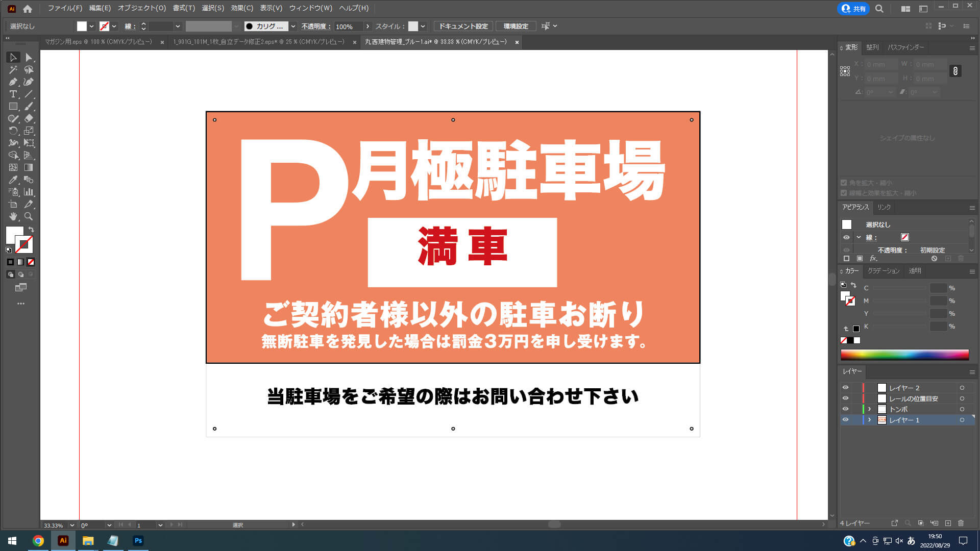980x551 pixels.
Task: Select the Pen tool
Action: click(x=13, y=82)
